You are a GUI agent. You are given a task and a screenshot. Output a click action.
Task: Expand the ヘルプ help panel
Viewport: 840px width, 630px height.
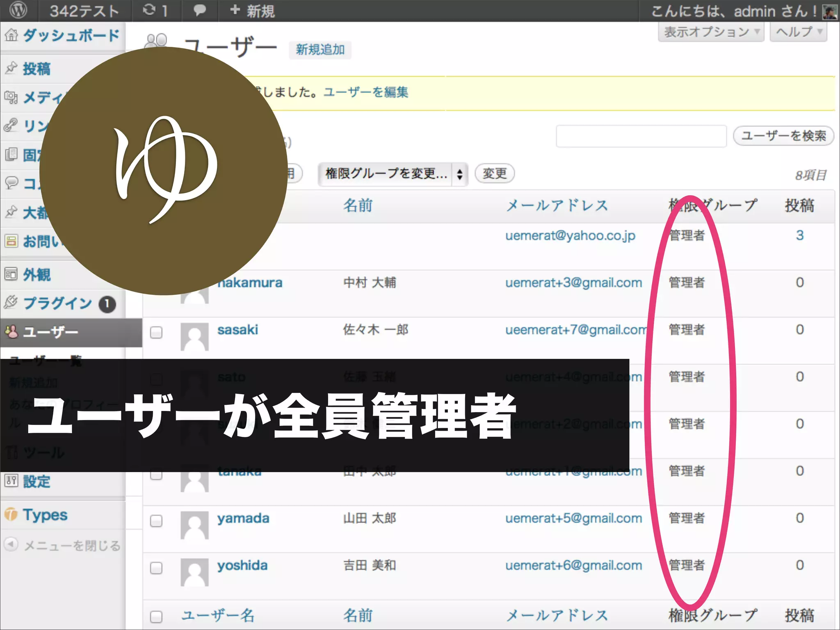click(x=799, y=32)
